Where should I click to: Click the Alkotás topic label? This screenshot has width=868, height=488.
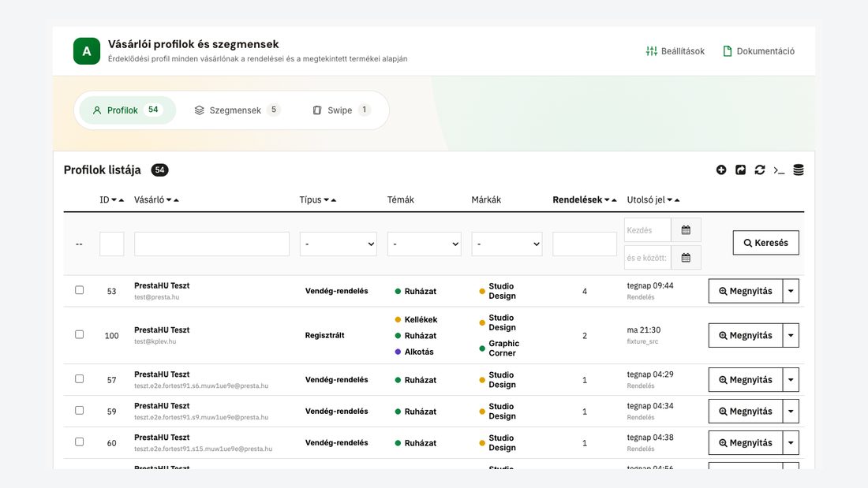419,352
